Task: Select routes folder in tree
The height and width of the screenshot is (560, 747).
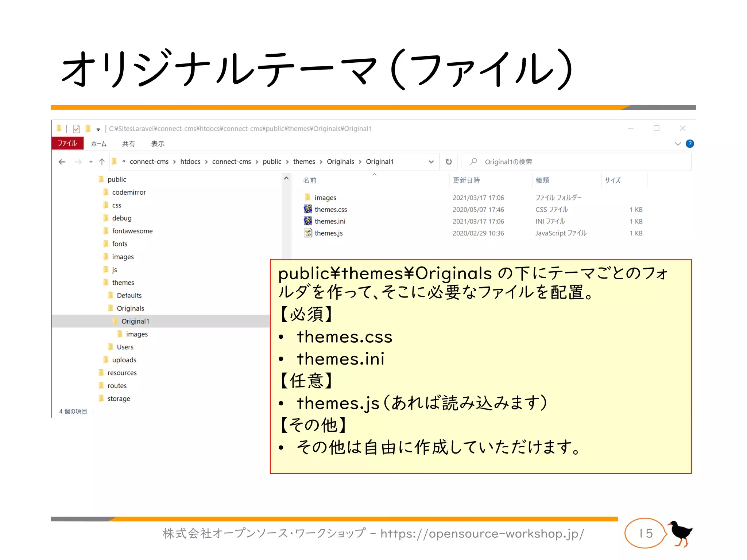Action: click(117, 386)
